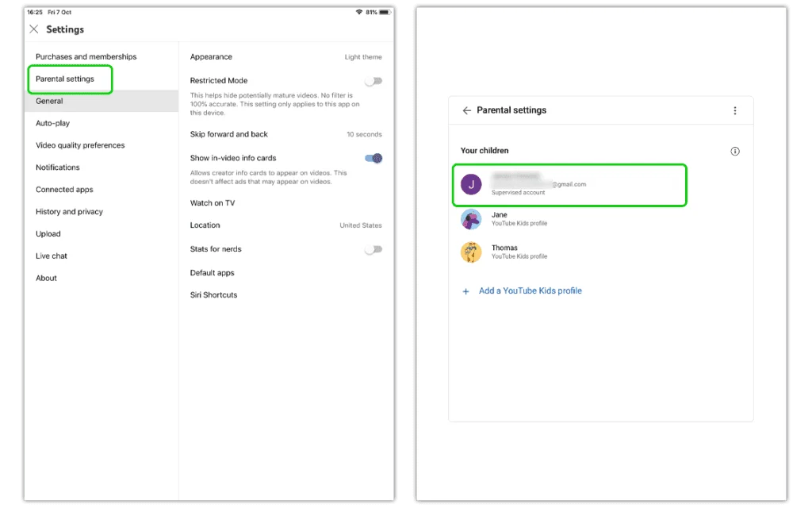The height and width of the screenshot is (508, 812).
Task: Change Skip forward and back duration
Action: (x=285, y=134)
